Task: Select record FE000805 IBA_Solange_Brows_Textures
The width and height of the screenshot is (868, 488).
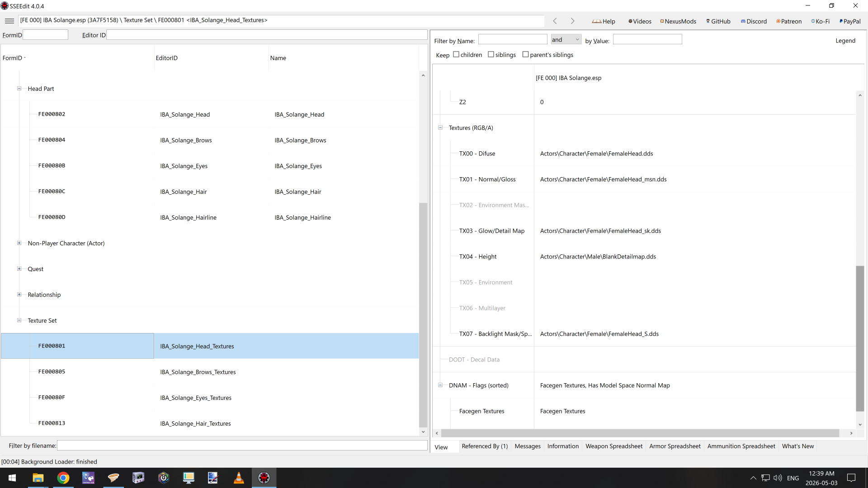Action: pyautogui.click(x=210, y=372)
